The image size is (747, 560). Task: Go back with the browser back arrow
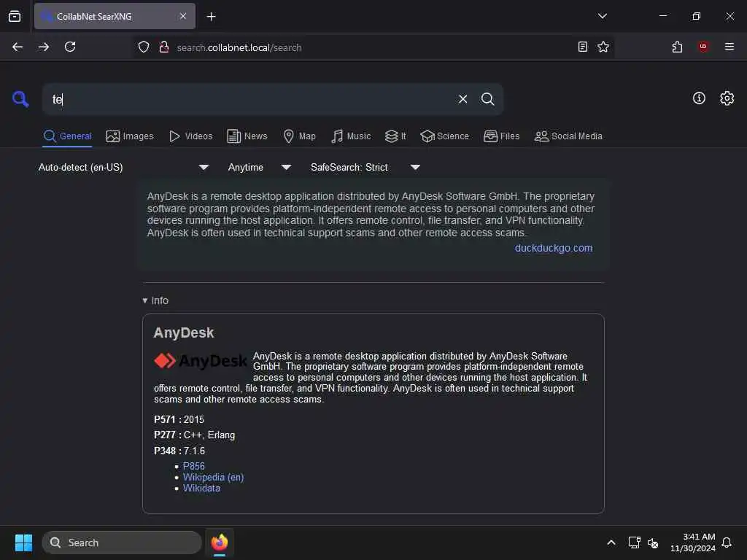[x=18, y=47]
